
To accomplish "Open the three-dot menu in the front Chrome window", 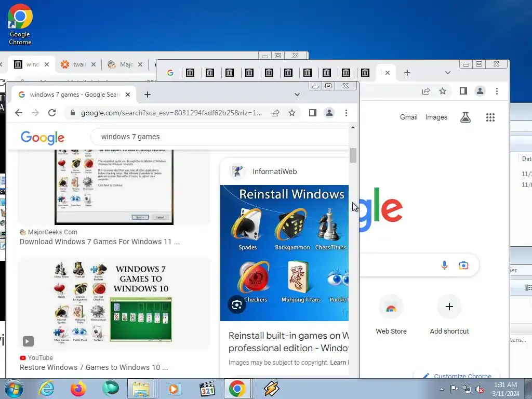I will point(346,113).
